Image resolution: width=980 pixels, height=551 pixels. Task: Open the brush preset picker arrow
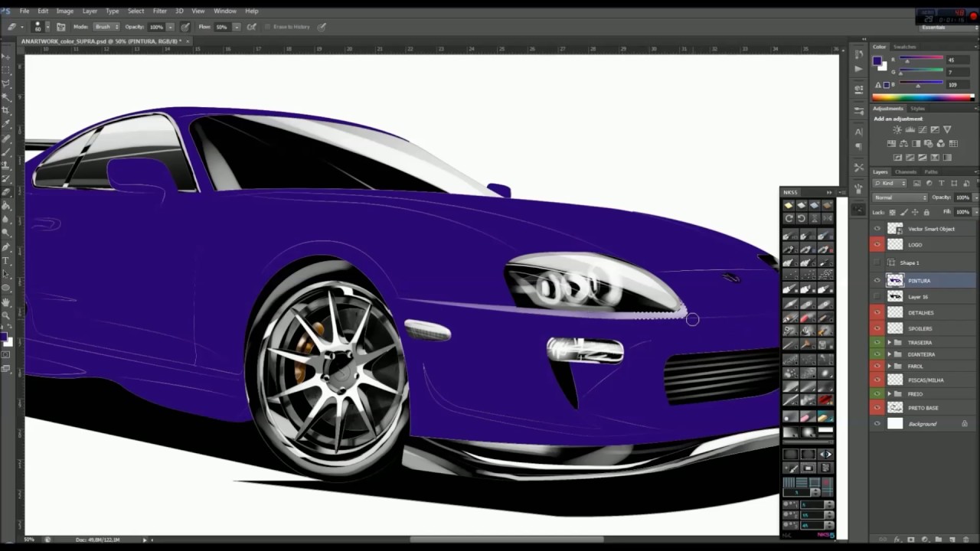(x=47, y=27)
